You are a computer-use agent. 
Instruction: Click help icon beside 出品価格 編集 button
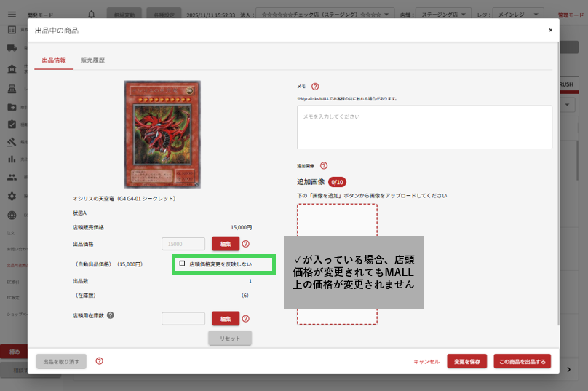(246, 244)
